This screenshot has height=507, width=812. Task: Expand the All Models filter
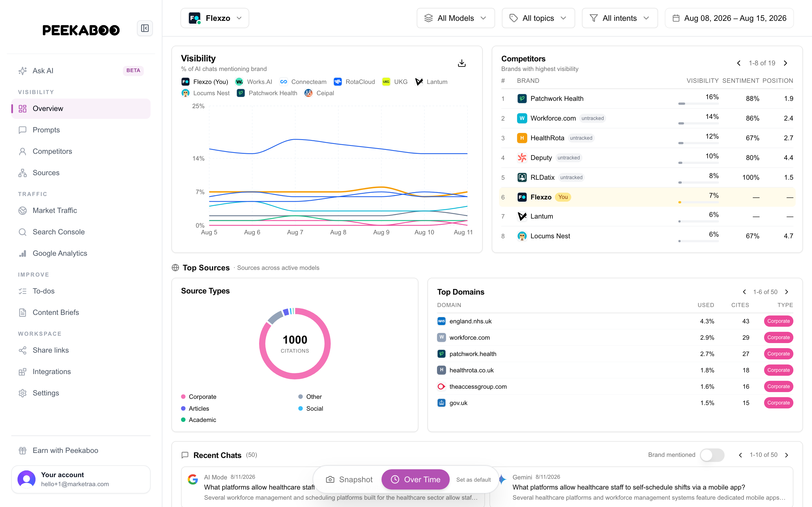click(456, 18)
